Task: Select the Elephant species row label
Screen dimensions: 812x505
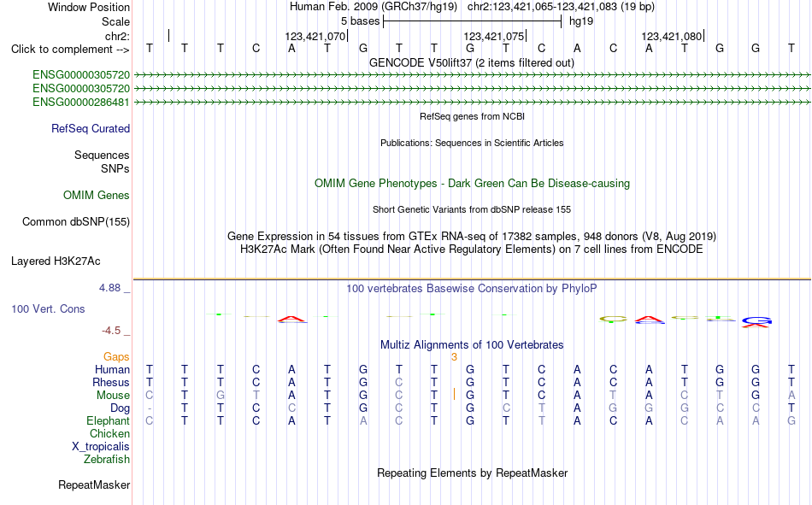Action: (x=109, y=420)
